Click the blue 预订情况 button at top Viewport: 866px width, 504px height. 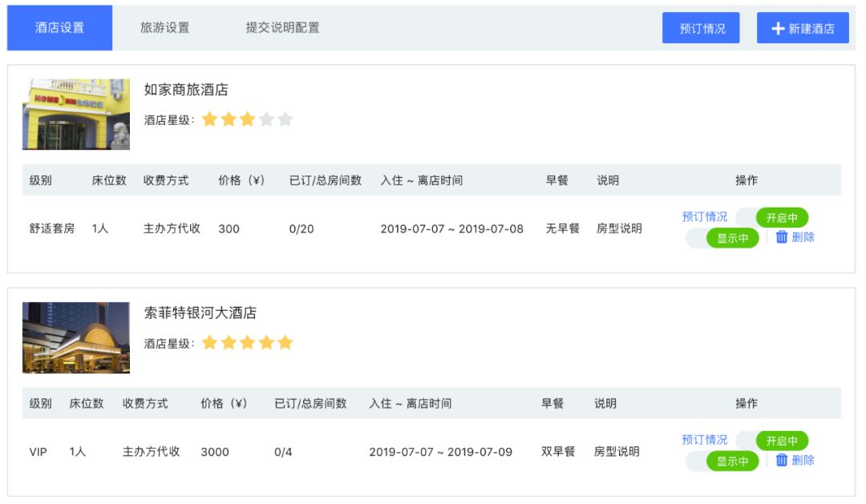(x=702, y=28)
